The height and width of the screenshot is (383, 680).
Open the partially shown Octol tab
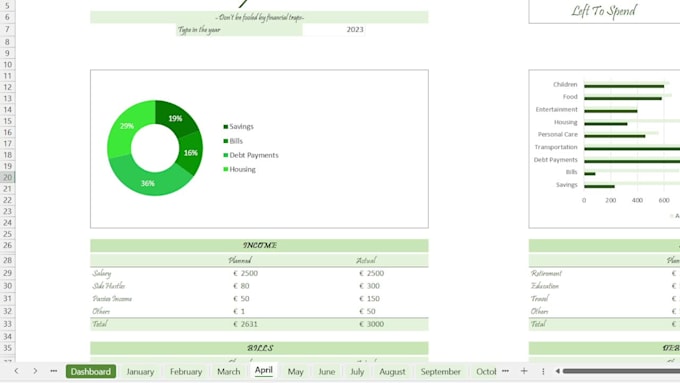point(486,372)
